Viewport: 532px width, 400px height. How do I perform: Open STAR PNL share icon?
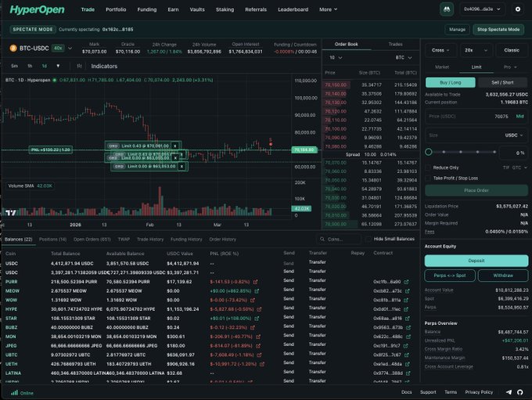[257, 319]
